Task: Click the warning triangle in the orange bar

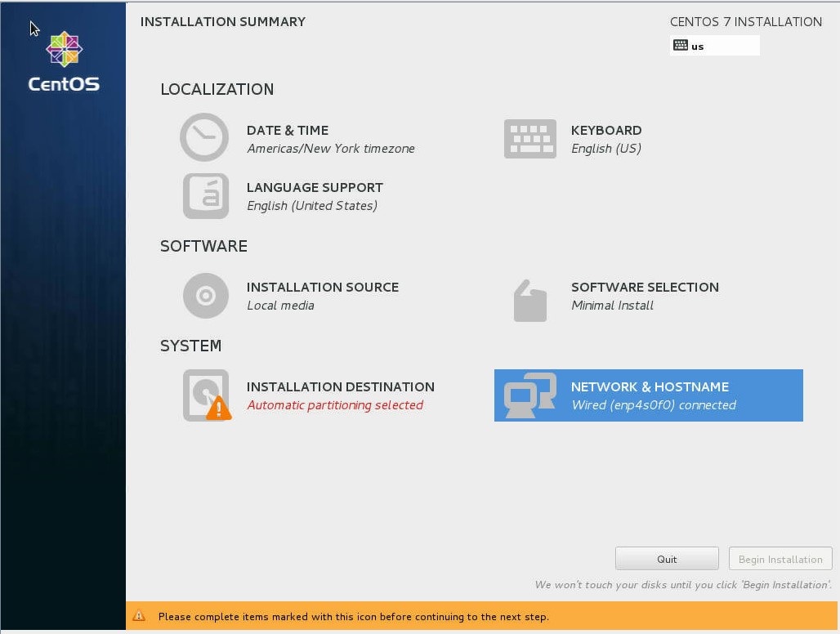Action: [x=139, y=616]
